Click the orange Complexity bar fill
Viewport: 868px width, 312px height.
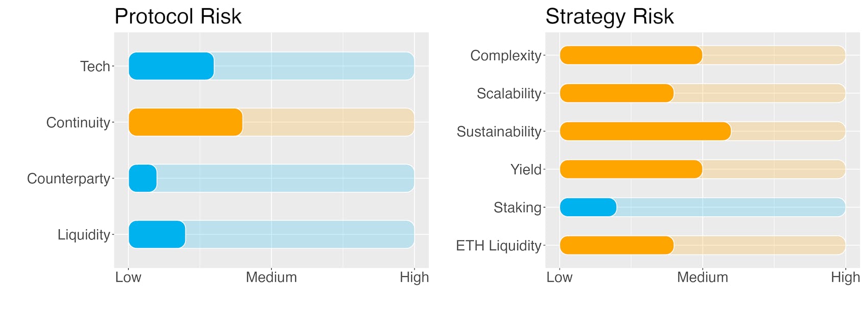(631, 55)
